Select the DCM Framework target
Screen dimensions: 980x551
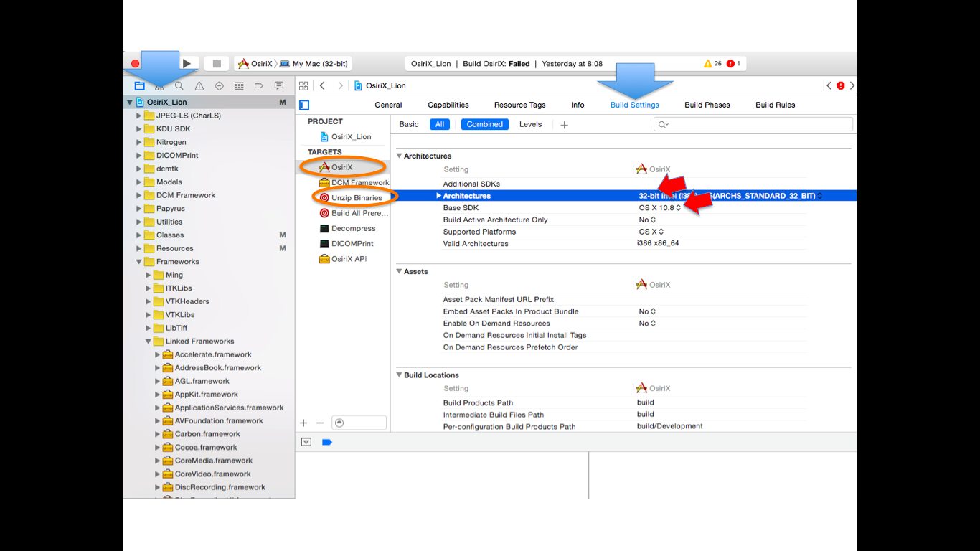pyautogui.click(x=354, y=182)
